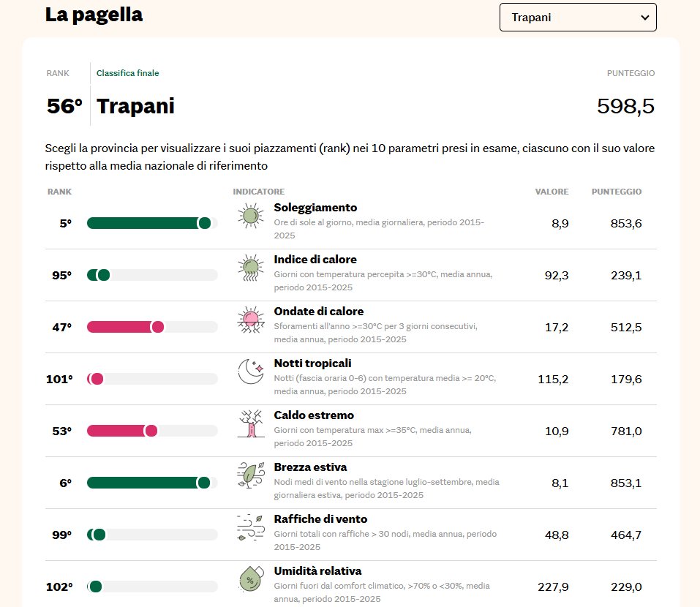Viewport: 700px width, 607px height.
Task: Select the Brezza estiva leaf icon
Action: tap(251, 475)
